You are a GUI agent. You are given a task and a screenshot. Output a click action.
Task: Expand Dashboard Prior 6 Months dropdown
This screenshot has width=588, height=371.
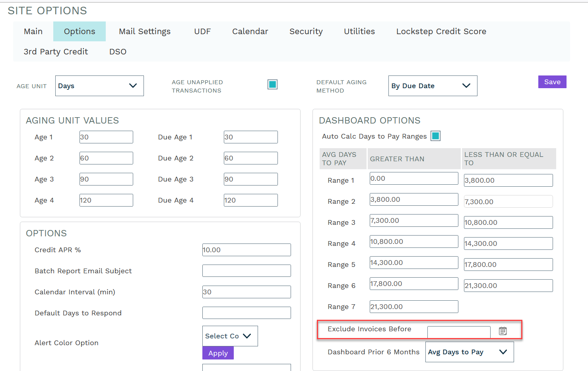click(x=469, y=352)
